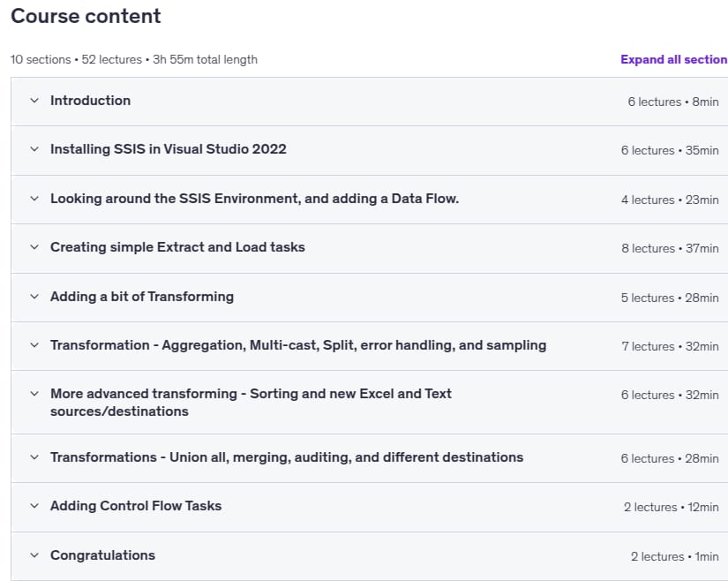Select Adding Control Flow Tasks section title
728x581 pixels.
pos(136,506)
